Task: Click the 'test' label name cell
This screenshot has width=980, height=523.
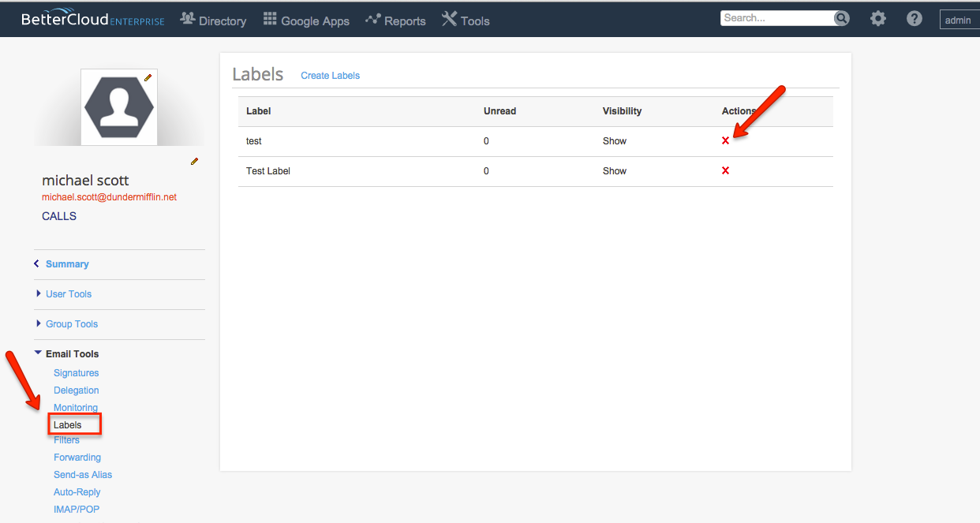Action: pos(254,141)
